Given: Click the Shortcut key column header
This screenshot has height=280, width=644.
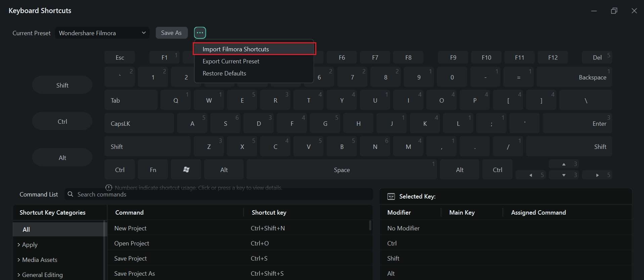Looking at the screenshot, I should click(269, 212).
